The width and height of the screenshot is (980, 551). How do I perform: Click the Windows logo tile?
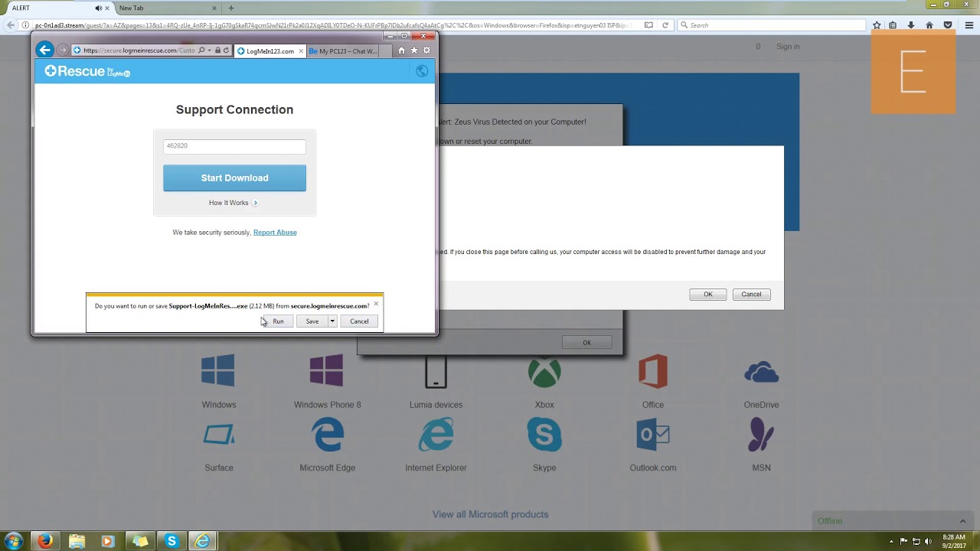coord(218,371)
